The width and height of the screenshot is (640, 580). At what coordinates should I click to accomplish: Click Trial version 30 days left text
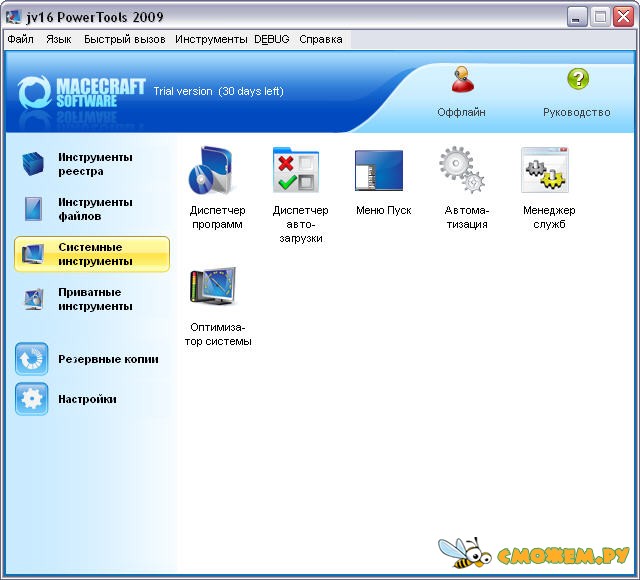(x=218, y=91)
